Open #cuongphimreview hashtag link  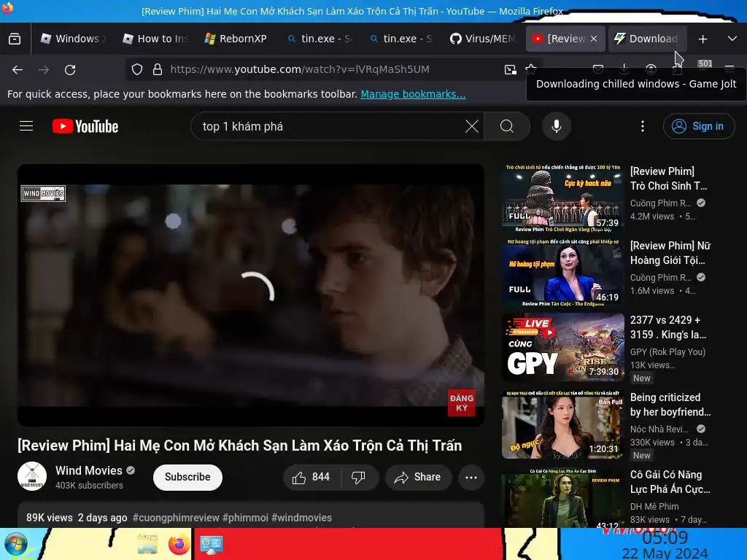[176, 518]
